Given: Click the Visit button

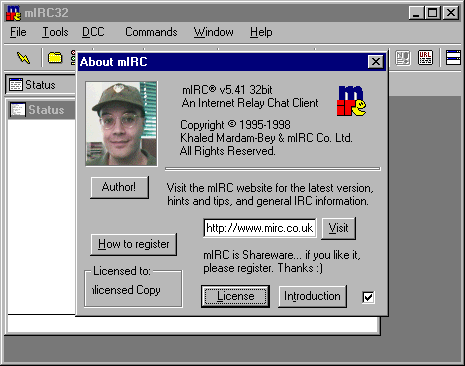Looking at the screenshot, I should click(x=338, y=228).
